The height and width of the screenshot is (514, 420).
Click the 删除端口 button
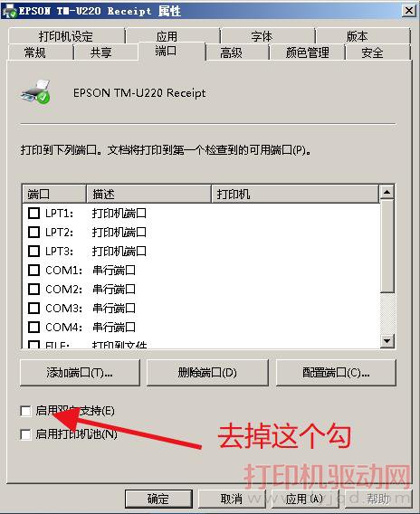pyautogui.click(x=207, y=373)
